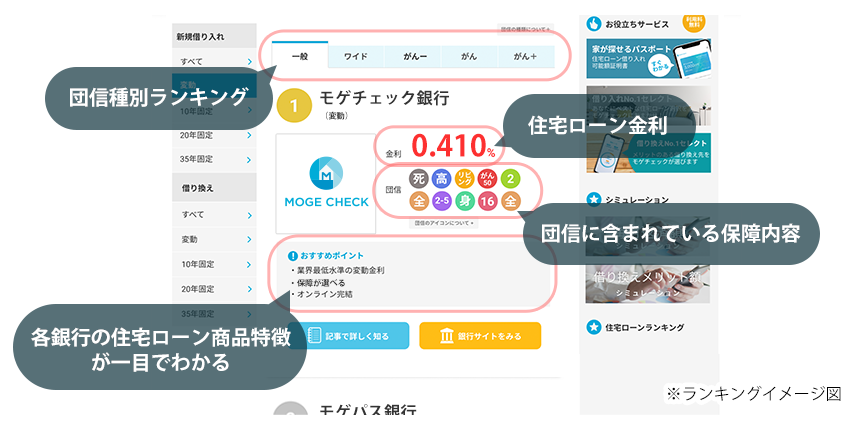The height and width of the screenshot is (430, 856).
Task: Click the purple 2-5 coverage icon
Action: click(x=441, y=201)
